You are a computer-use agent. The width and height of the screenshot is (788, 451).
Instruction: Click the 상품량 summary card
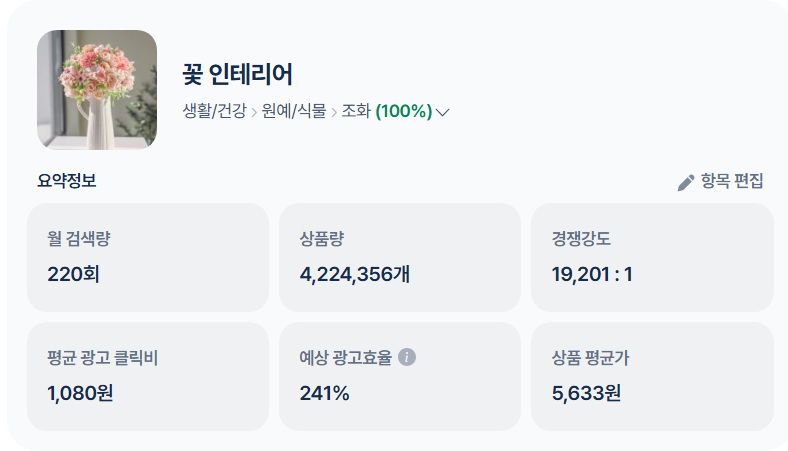tap(400, 257)
